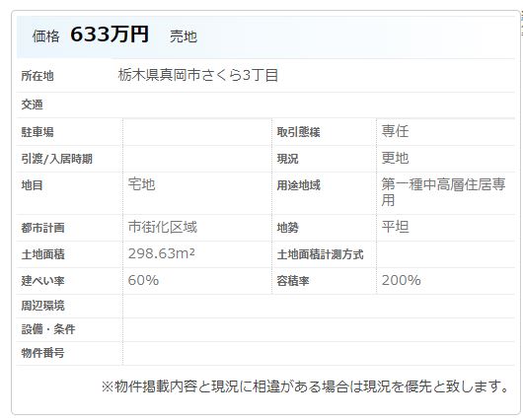Click the 物件番号 row label
523x420 pixels.
point(42,353)
